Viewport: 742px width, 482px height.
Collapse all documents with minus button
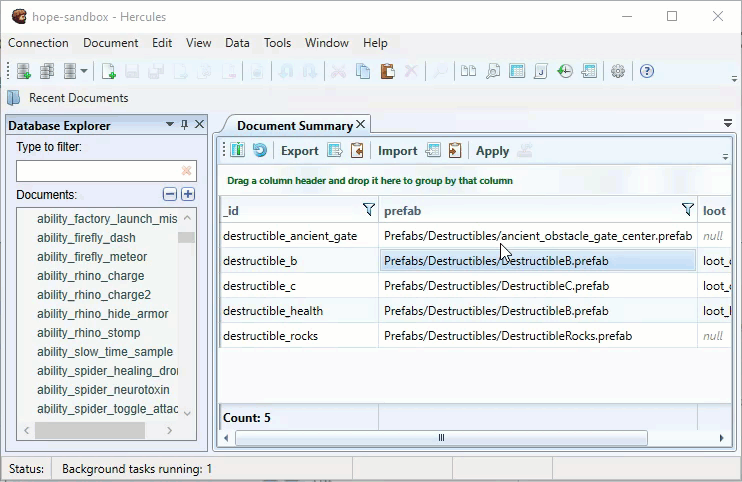pyautogui.click(x=170, y=194)
